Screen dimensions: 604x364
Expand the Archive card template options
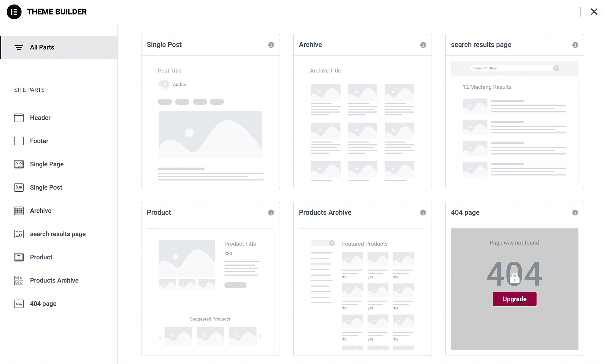pos(423,44)
